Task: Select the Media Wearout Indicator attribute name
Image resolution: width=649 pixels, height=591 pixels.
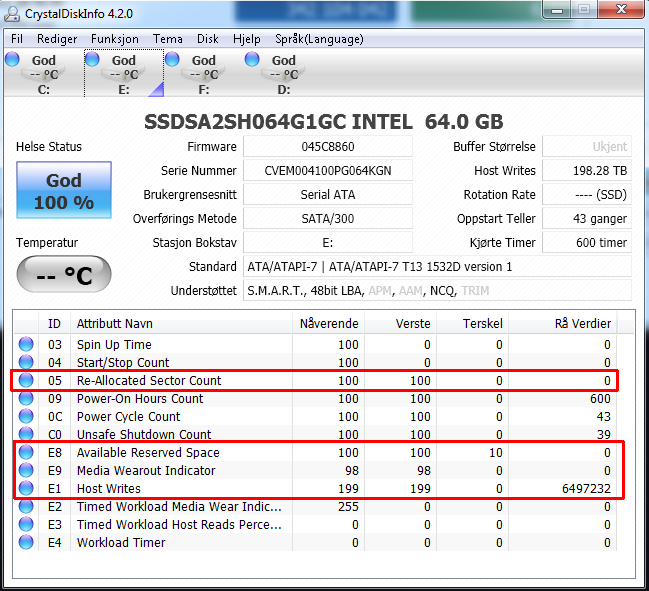Action: click(x=146, y=471)
